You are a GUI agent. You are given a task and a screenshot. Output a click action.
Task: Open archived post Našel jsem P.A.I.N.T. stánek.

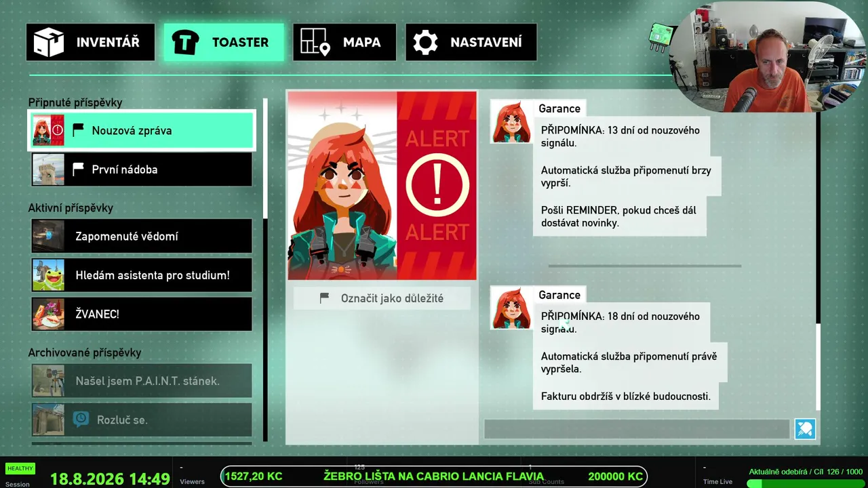click(x=142, y=381)
